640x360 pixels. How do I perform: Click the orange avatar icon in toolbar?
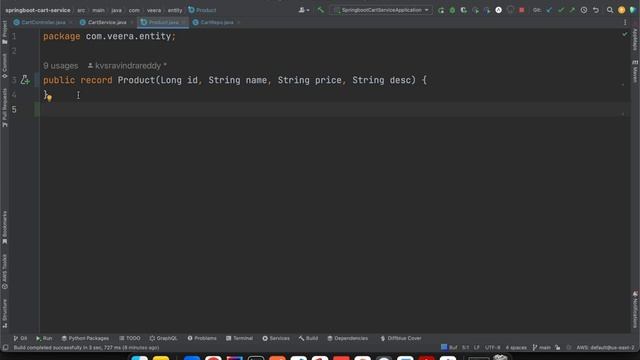coord(622,10)
